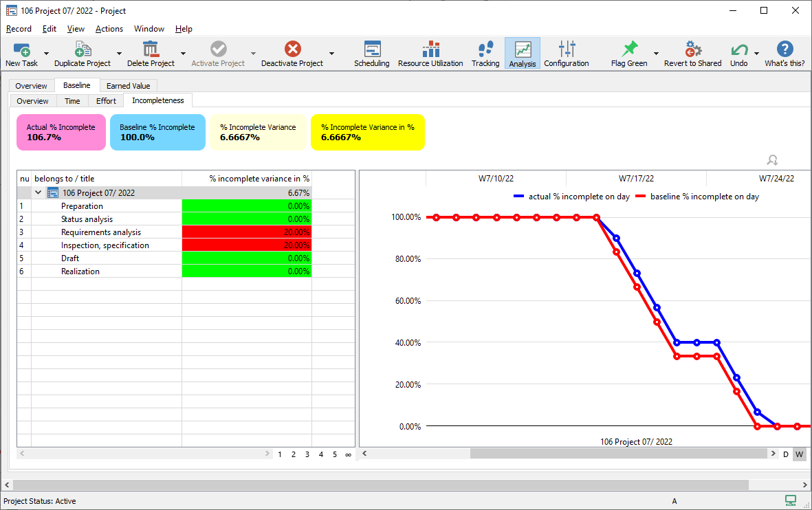
Task: Select the Baseline tab
Action: click(x=76, y=85)
